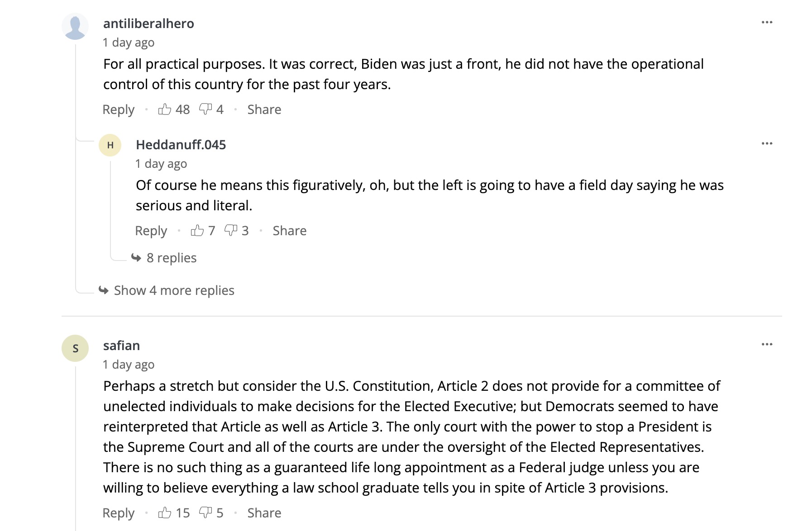Share Heddanuff.045's reply
The width and height of the screenshot is (812, 531).
point(290,231)
